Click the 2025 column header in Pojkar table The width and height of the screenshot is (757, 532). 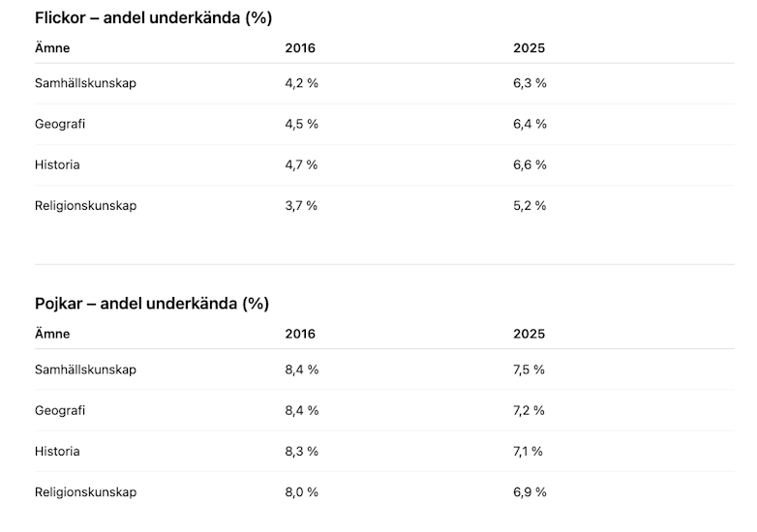coord(529,334)
